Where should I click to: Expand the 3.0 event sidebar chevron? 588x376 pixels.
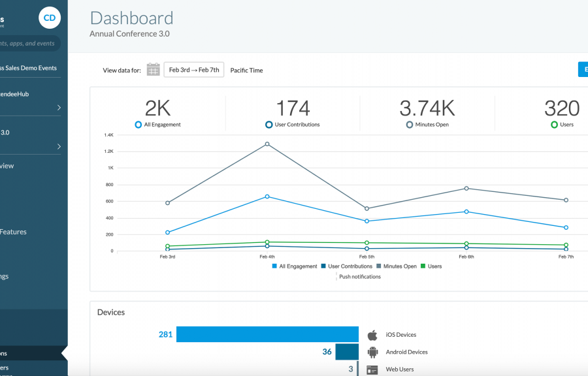pos(59,147)
